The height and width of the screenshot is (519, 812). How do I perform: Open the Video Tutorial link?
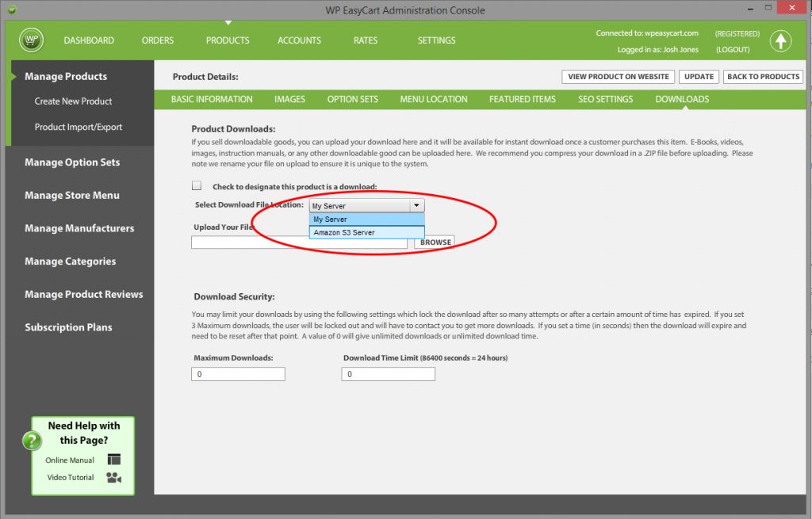coord(71,477)
